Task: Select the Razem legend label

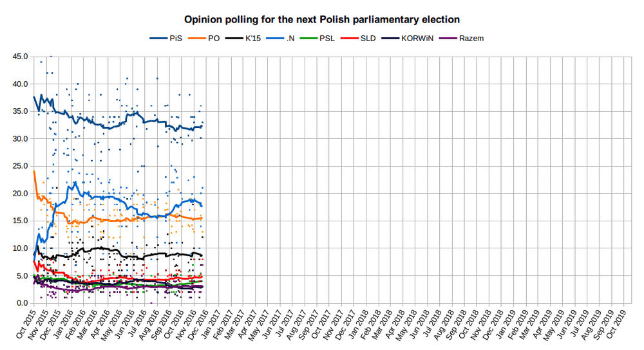Action: tap(471, 39)
